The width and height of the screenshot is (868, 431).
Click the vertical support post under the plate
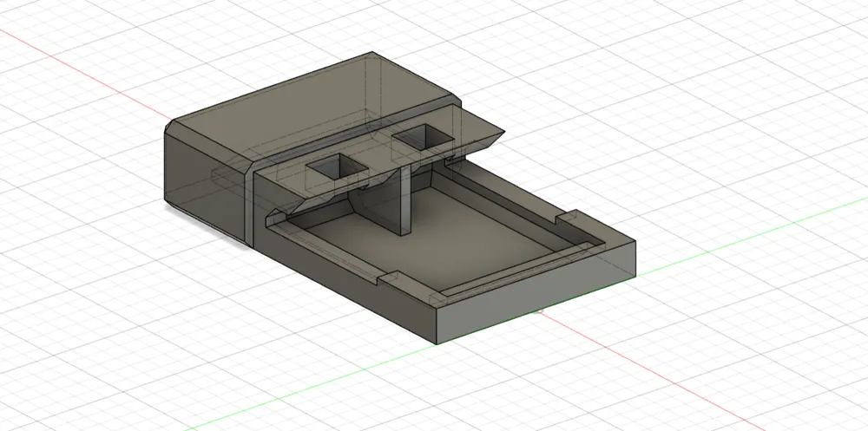(407, 200)
